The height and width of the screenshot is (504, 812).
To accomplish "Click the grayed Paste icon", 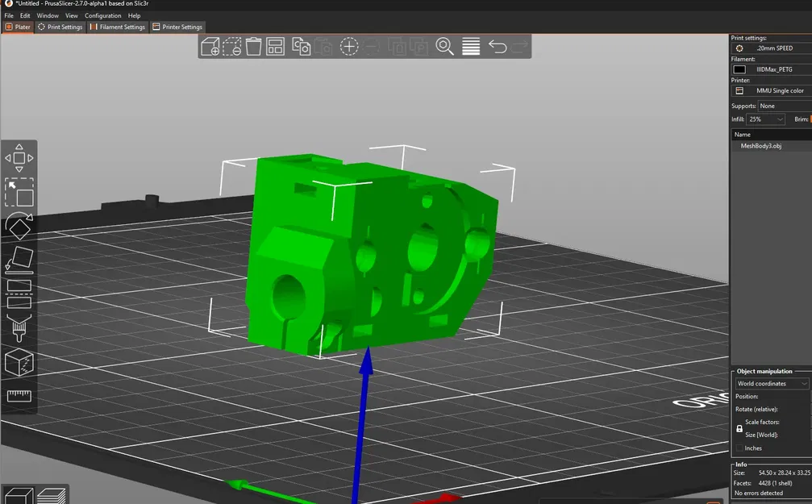I will pyautogui.click(x=323, y=47).
